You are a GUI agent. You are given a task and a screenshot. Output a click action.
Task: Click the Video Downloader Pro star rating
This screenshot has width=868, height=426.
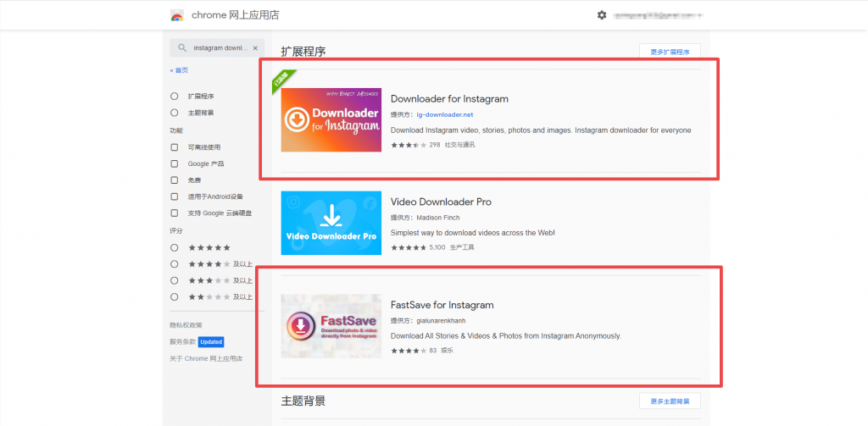(409, 247)
